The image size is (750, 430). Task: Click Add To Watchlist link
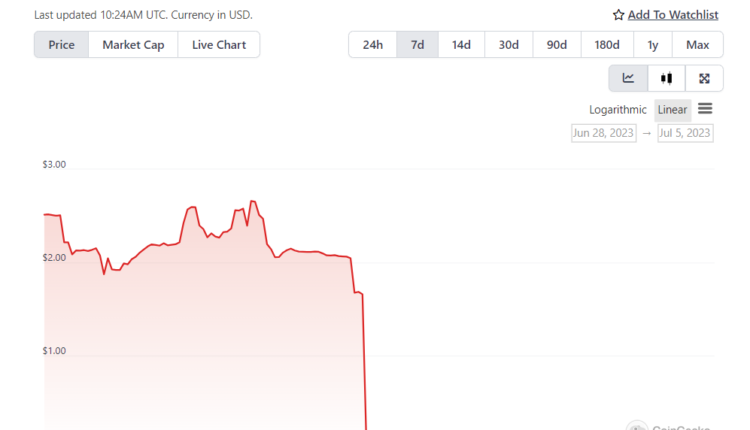(673, 15)
